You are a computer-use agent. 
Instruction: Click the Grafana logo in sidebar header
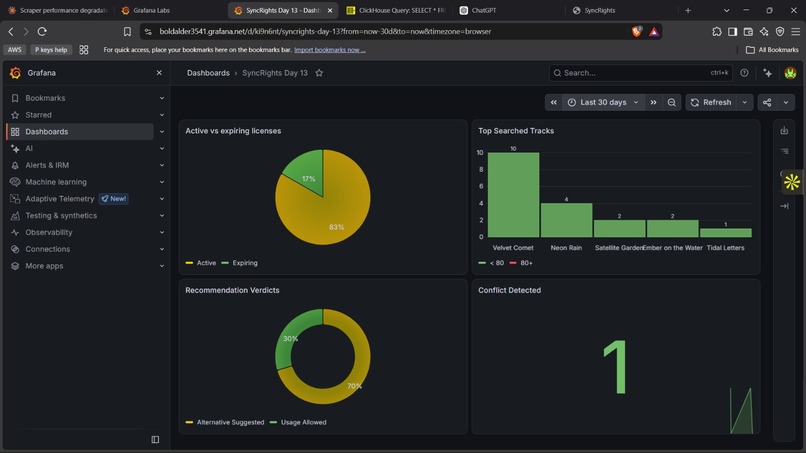(x=15, y=73)
